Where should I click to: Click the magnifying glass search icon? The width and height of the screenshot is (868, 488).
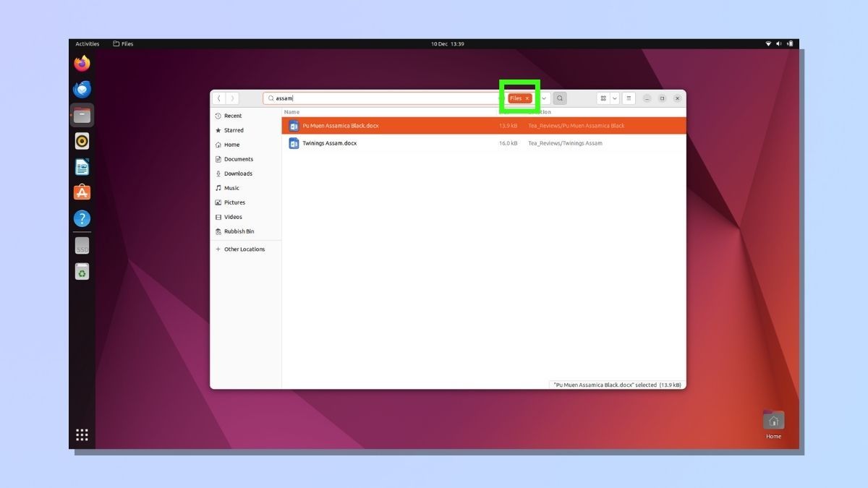point(560,98)
